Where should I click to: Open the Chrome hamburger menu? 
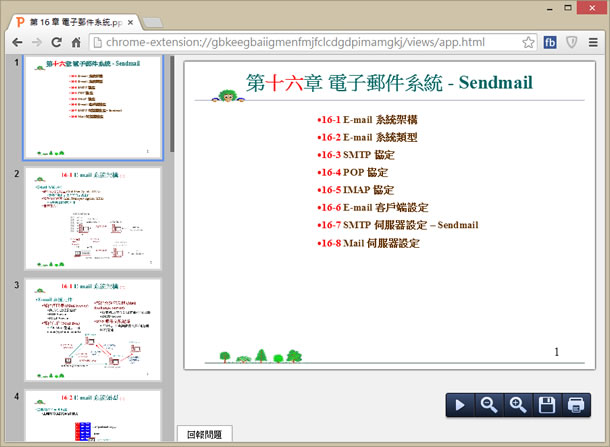click(593, 42)
